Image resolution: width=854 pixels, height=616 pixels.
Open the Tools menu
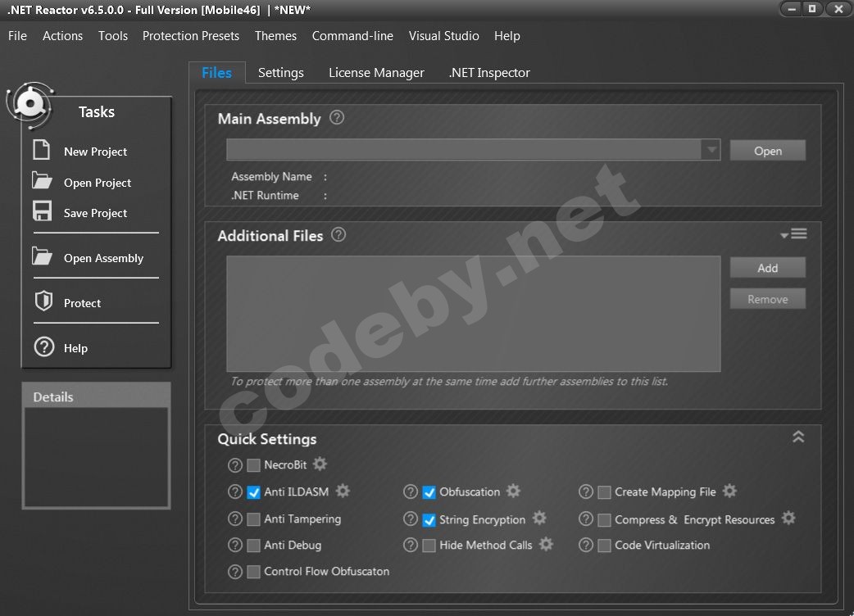point(113,36)
